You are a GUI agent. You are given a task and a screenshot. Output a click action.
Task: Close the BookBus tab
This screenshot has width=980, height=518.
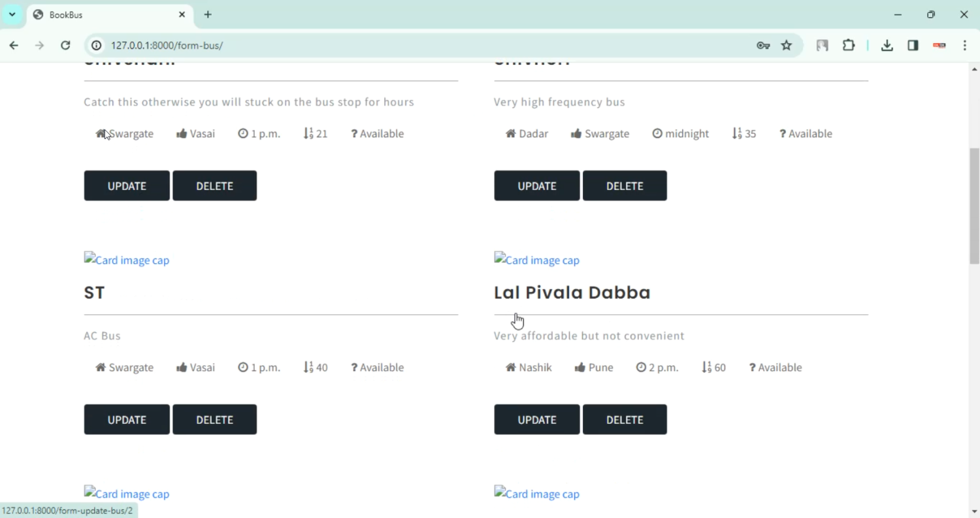pyautogui.click(x=182, y=14)
